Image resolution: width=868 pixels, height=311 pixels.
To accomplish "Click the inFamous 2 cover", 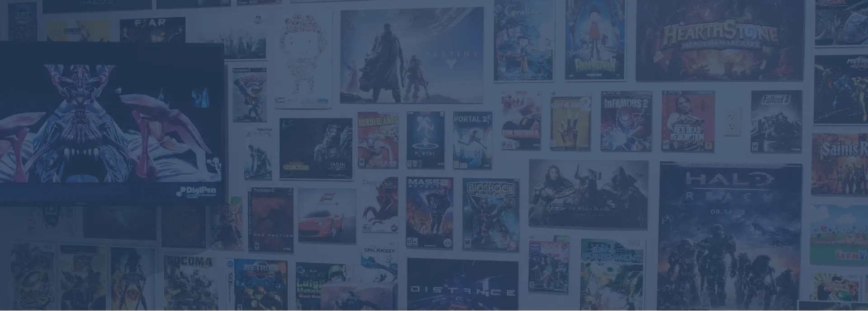I will pos(626,121).
